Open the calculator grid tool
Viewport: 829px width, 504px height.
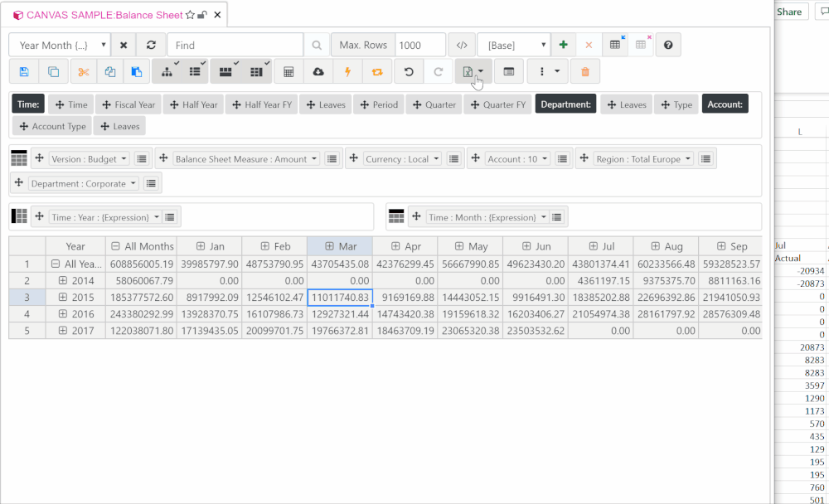288,71
